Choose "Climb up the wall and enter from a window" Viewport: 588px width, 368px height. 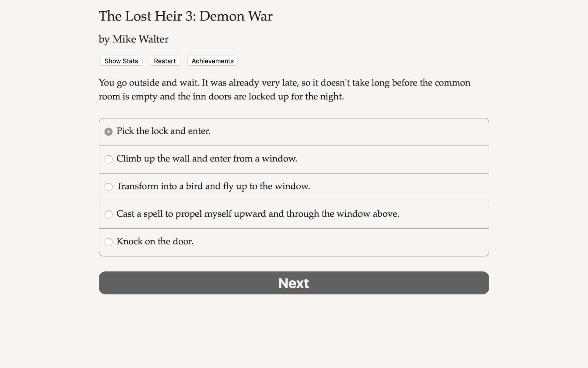(108, 159)
